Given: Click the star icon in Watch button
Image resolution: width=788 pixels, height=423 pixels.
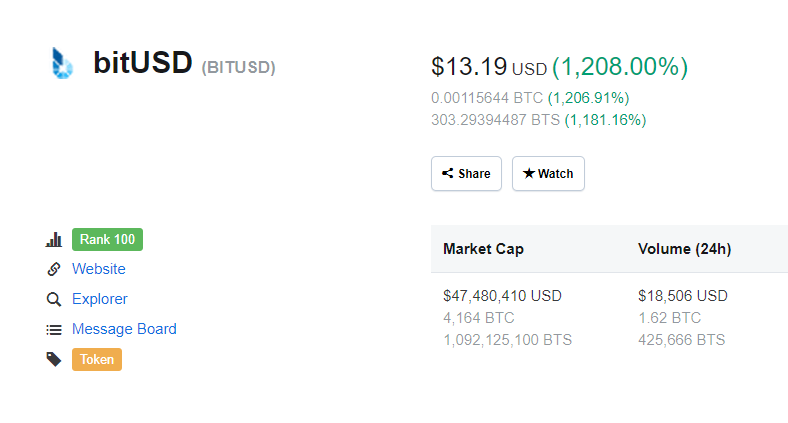Looking at the screenshot, I should 529,173.
